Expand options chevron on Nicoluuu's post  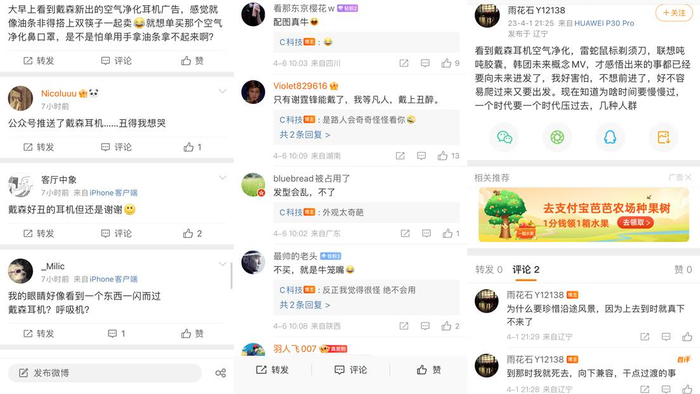[x=222, y=91]
